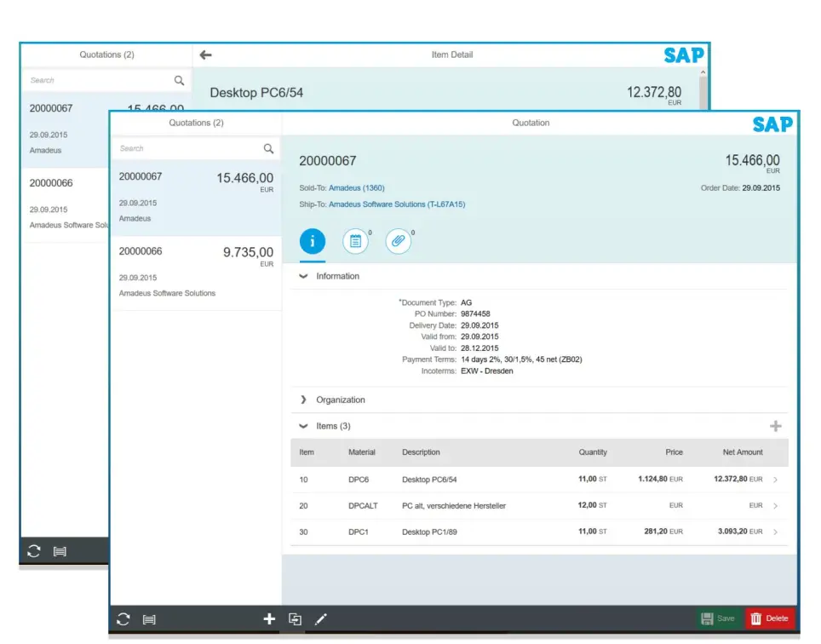Open Amadeus Software Solutions (T-L67A15) ship-to link
The width and height of the screenshot is (821, 644).
[397, 204]
